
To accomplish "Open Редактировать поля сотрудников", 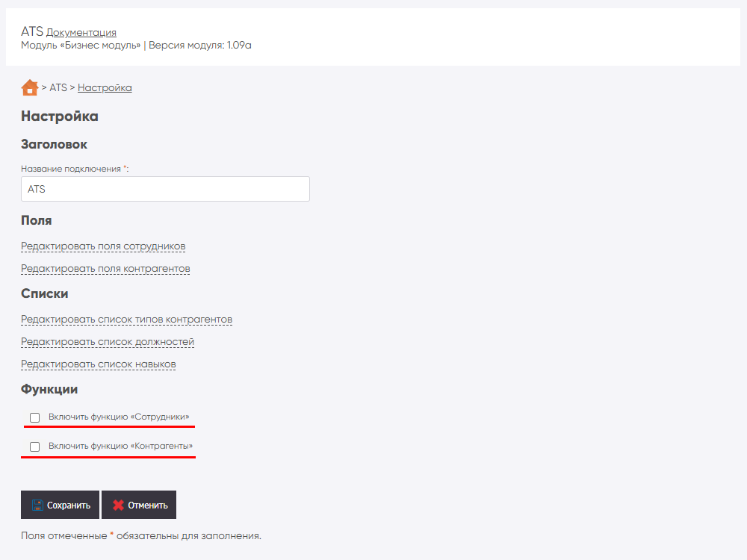I will (x=103, y=246).
